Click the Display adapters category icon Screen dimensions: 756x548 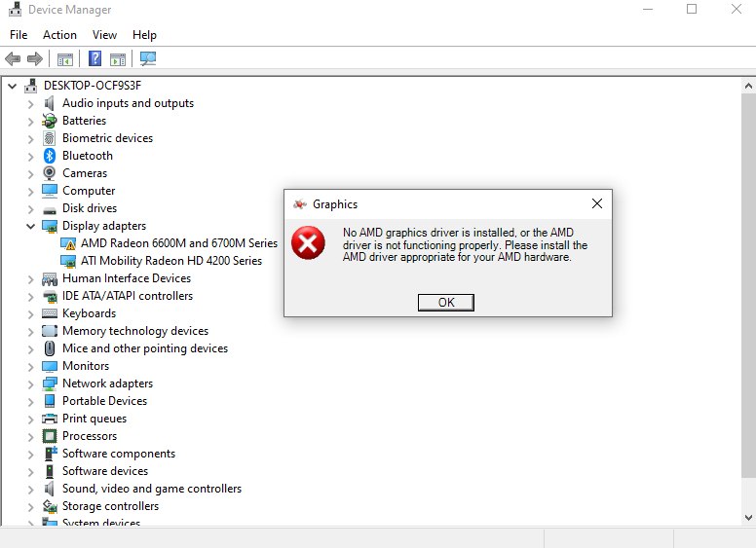click(x=49, y=226)
